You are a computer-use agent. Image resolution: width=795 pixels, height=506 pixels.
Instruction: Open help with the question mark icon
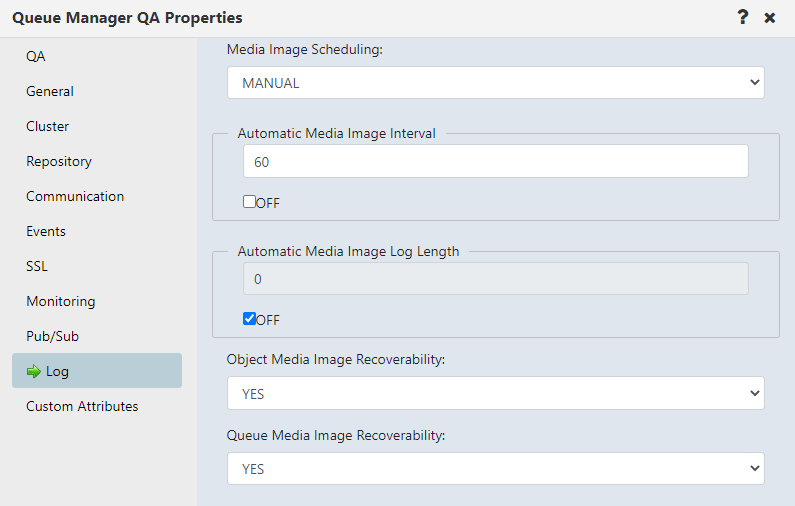(x=742, y=17)
